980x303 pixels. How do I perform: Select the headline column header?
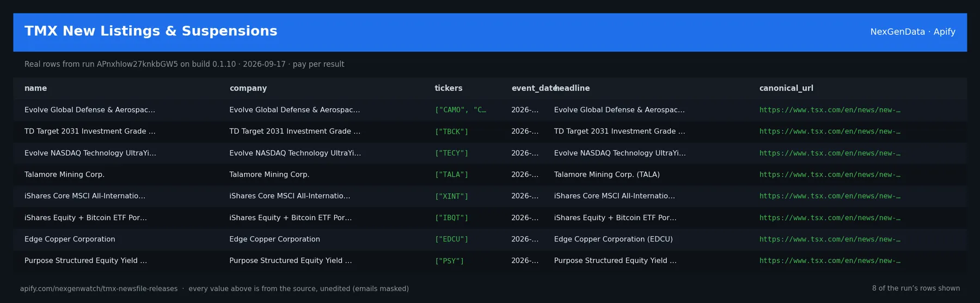click(572, 88)
